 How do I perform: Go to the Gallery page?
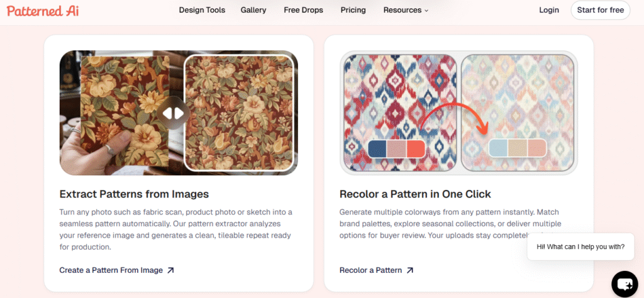click(x=253, y=10)
